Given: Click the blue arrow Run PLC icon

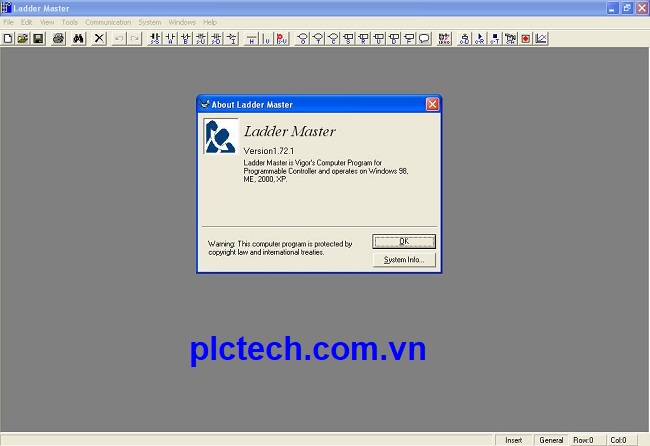Looking at the screenshot, I should tap(480, 39).
